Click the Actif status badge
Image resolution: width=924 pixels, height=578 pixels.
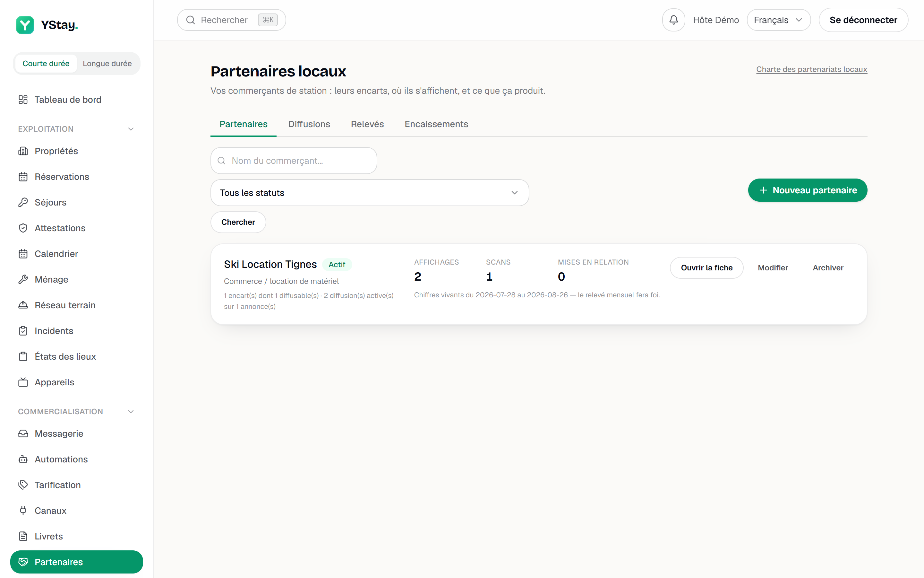point(337,265)
